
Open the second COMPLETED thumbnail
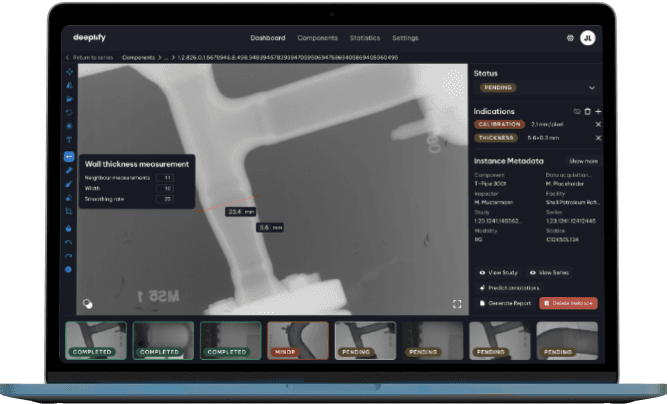point(163,341)
